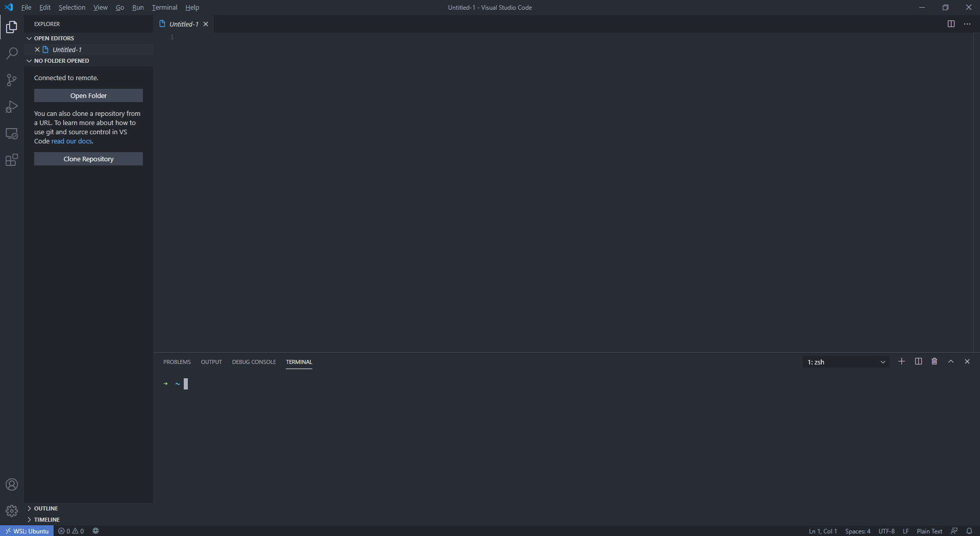The height and width of the screenshot is (536, 980).
Task: Click the WSL: Ubuntu remote indicator
Action: [27, 531]
